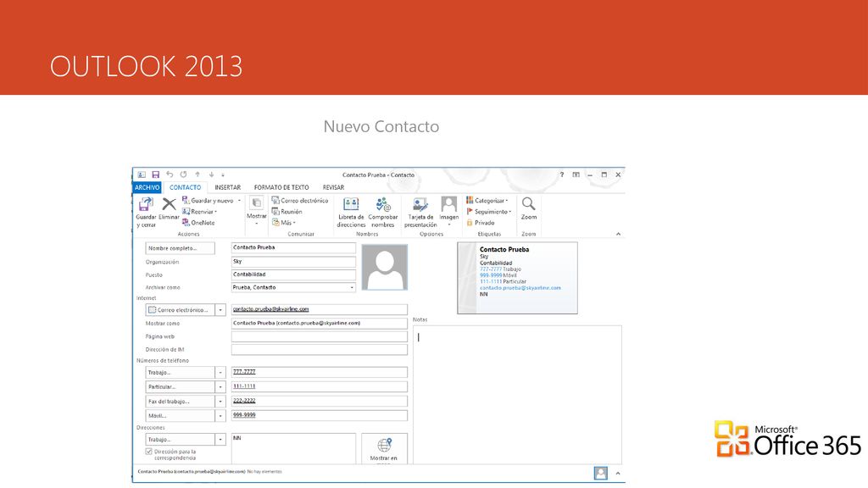The height and width of the screenshot is (488, 868).
Task: Click the 777-7777 phone field
Action: 320,372
